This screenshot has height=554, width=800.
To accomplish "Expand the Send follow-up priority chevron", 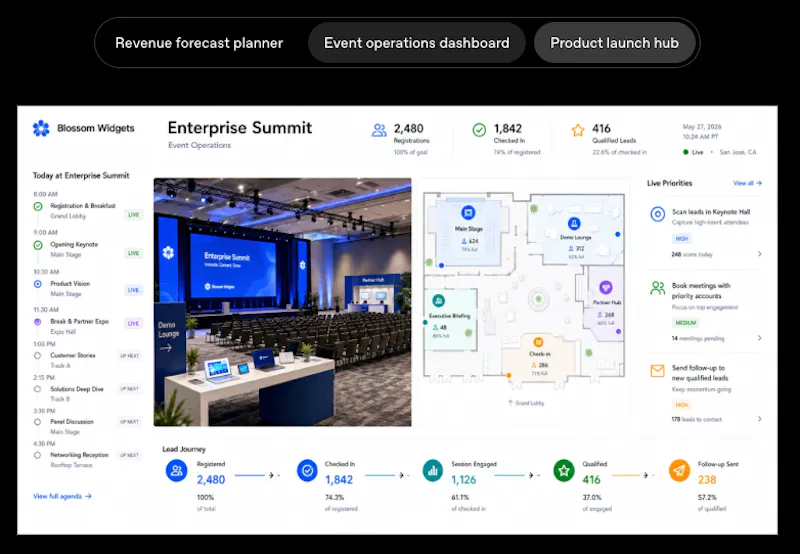I will point(760,419).
